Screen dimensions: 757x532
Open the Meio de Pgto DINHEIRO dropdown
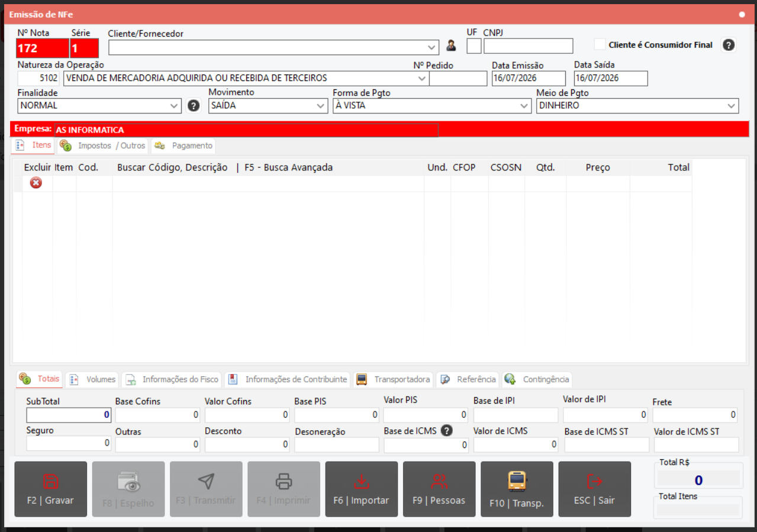732,106
